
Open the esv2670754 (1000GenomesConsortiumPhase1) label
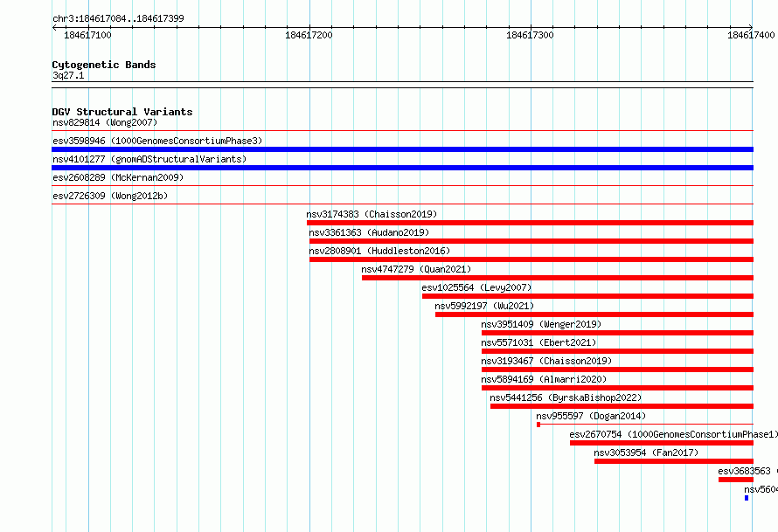(x=673, y=434)
